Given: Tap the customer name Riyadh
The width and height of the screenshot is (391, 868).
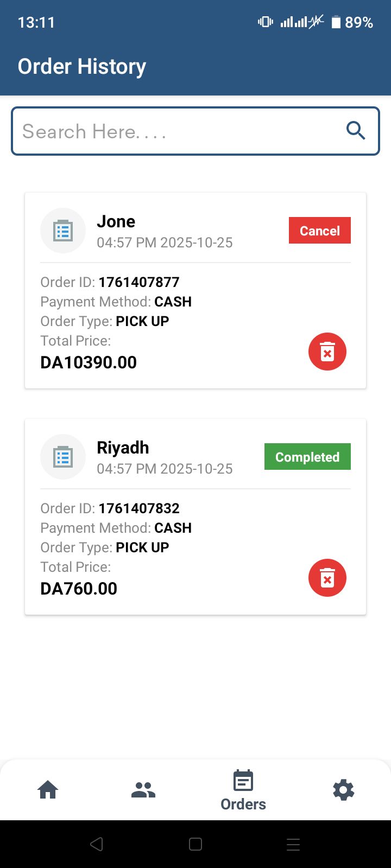Looking at the screenshot, I should (x=123, y=448).
